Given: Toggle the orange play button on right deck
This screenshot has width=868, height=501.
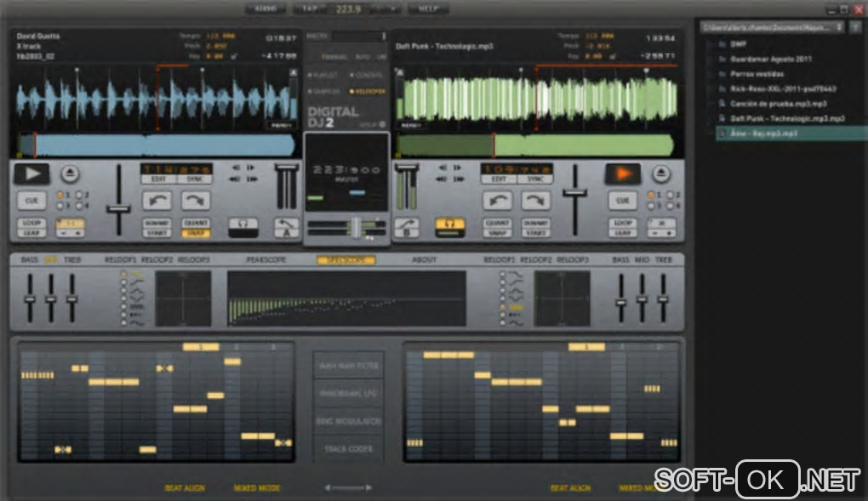Looking at the screenshot, I should 623,174.
